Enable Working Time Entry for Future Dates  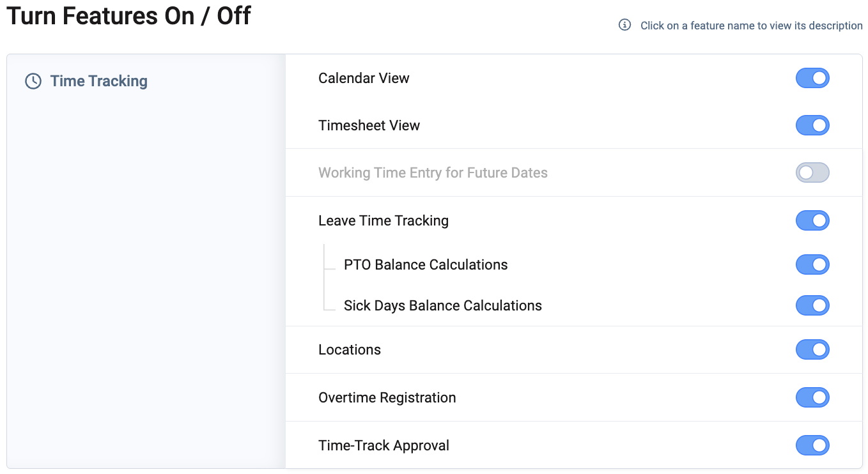pyautogui.click(x=812, y=172)
